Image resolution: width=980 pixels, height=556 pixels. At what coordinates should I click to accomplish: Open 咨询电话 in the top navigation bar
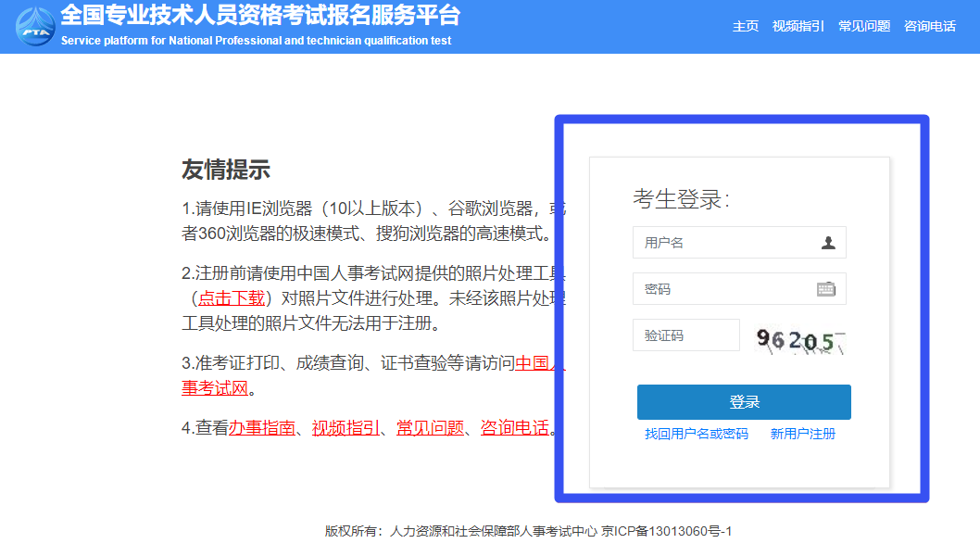click(929, 26)
